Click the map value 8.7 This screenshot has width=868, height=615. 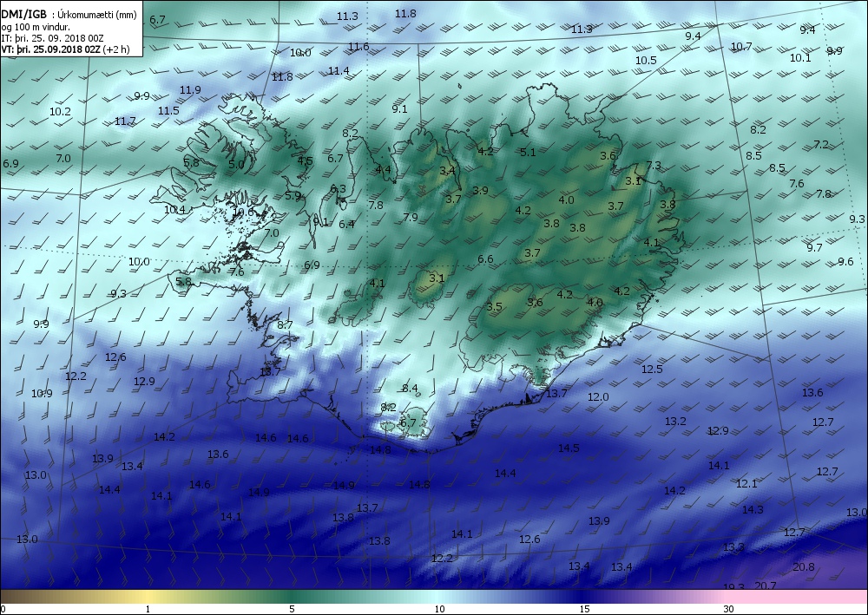[285, 324]
